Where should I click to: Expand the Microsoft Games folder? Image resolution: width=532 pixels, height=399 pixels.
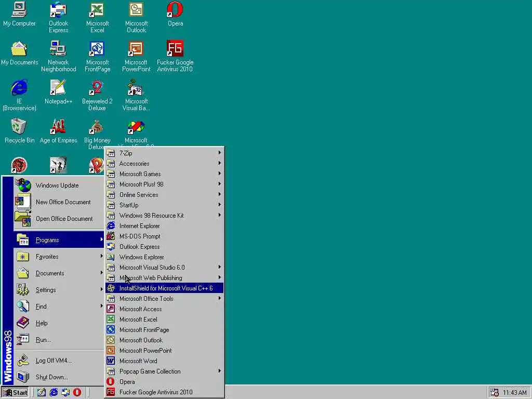click(x=164, y=174)
